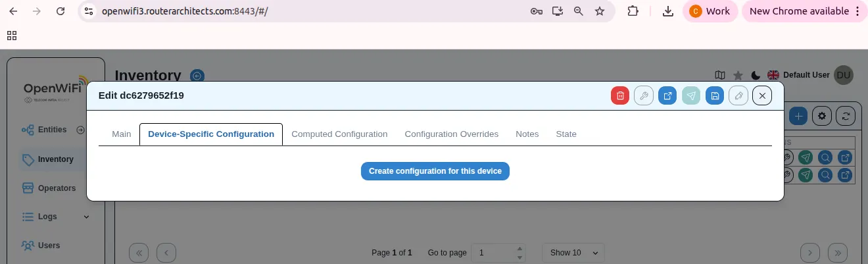This screenshot has width=868, height=264.
Task: Open the UK flag language selector
Action: coord(773,75)
